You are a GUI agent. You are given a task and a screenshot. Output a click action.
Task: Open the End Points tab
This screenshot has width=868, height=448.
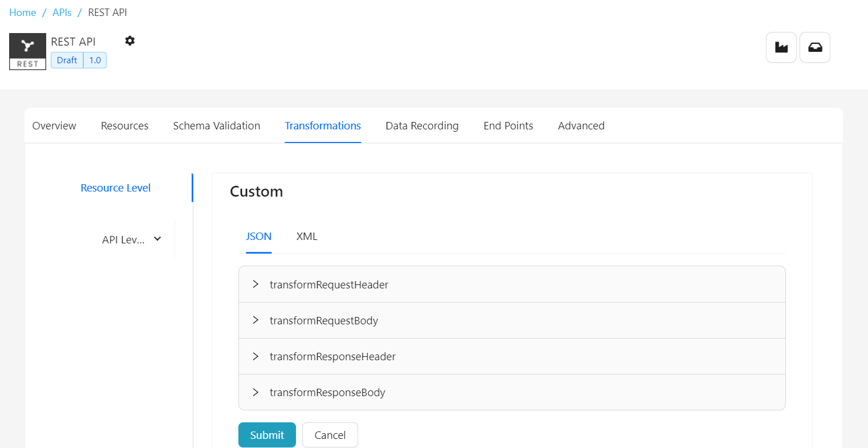[508, 126]
